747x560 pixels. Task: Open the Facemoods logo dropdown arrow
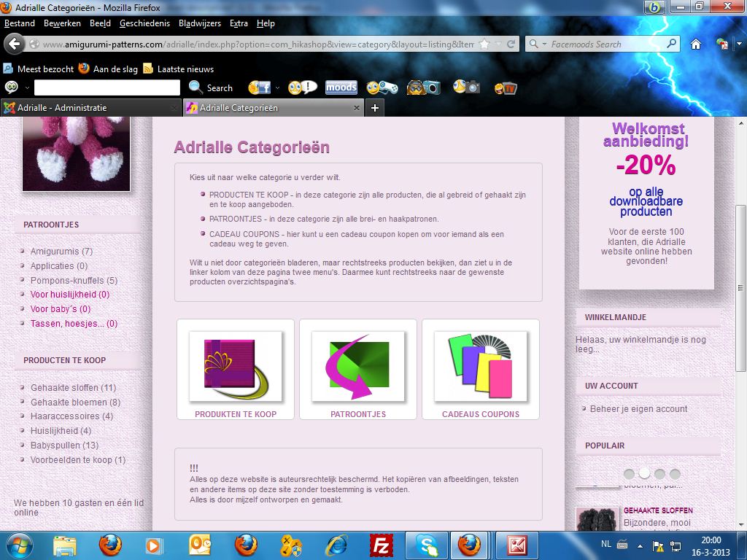coord(27,87)
